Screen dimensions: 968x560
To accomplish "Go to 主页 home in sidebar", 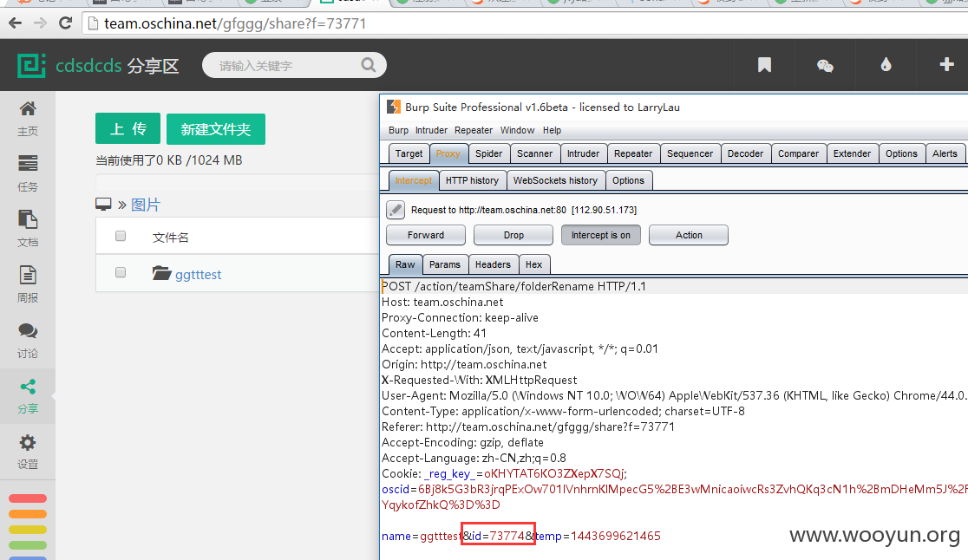I will (28, 119).
